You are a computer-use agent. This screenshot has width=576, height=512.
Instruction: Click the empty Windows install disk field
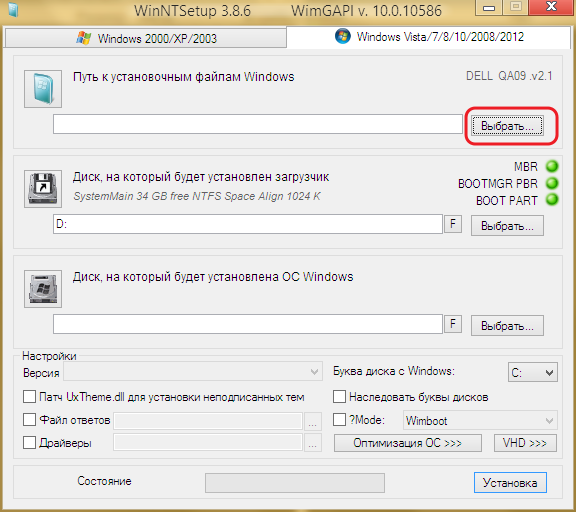(248, 324)
